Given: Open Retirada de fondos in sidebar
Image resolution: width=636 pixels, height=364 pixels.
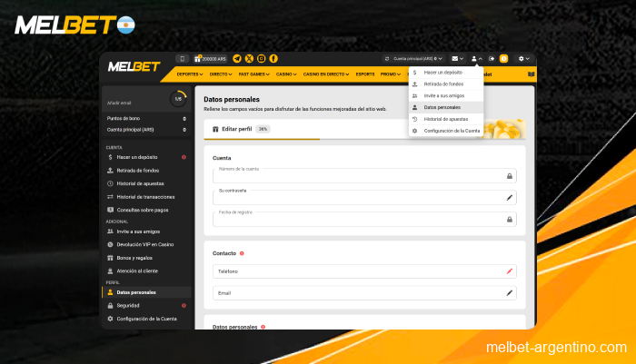Looking at the screenshot, I should [146, 171].
